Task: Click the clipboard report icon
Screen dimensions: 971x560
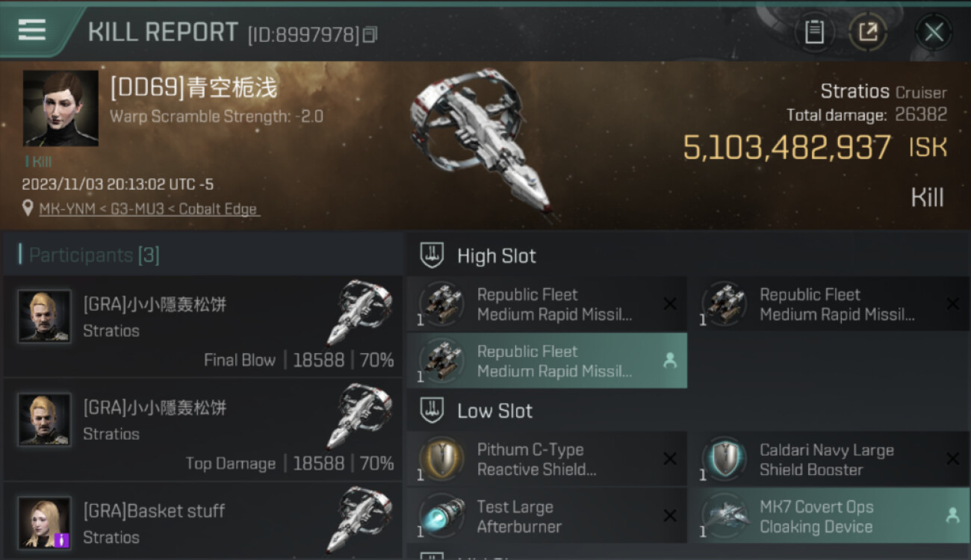Action: [x=813, y=32]
